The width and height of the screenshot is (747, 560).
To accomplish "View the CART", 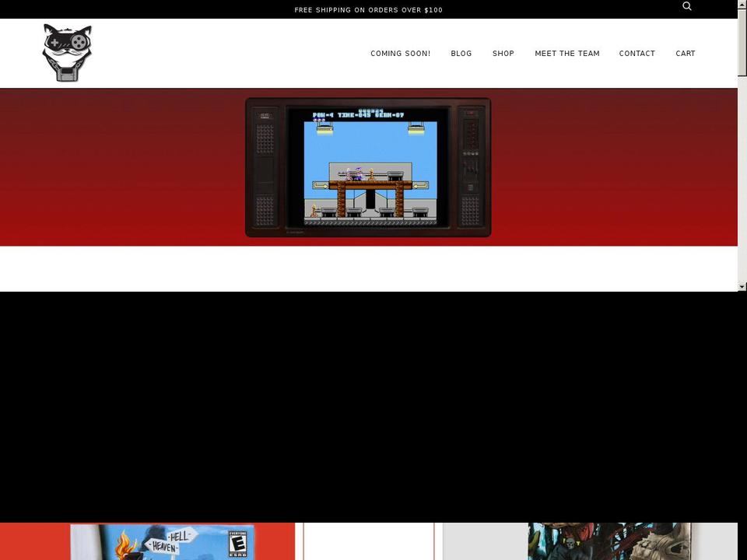I will [x=686, y=54].
